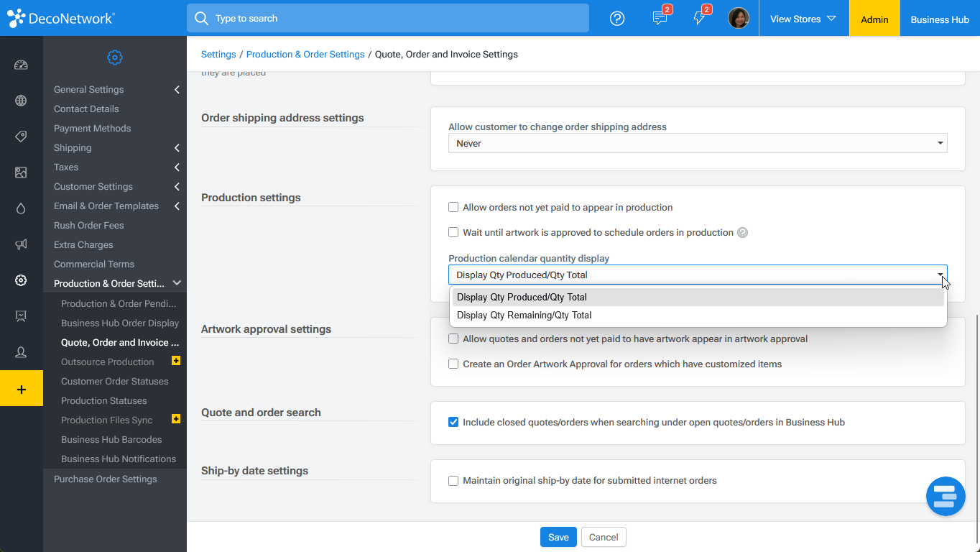Go to Production & Order Settings breadcrumb
The image size is (980, 552).
305,54
